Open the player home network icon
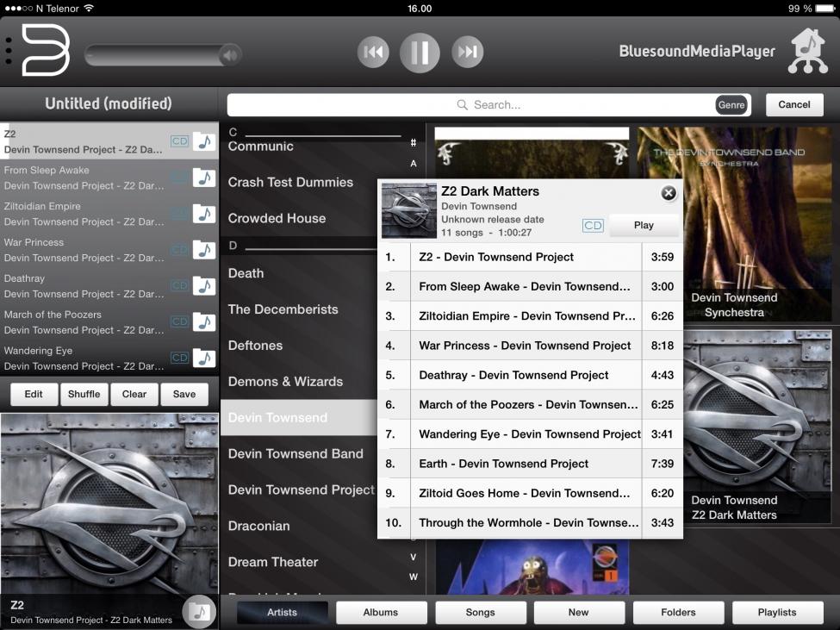The image size is (840, 630). pos(808,51)
